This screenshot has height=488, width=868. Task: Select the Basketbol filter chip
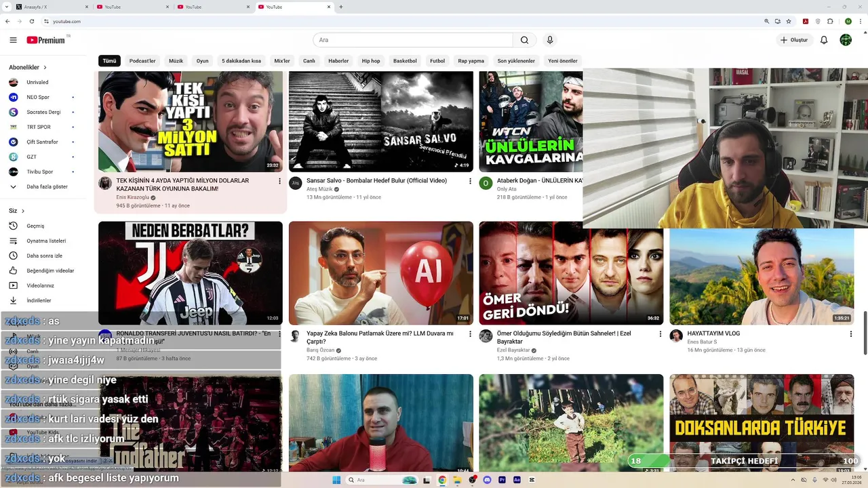pyautogui.click(x=405, y=61)
